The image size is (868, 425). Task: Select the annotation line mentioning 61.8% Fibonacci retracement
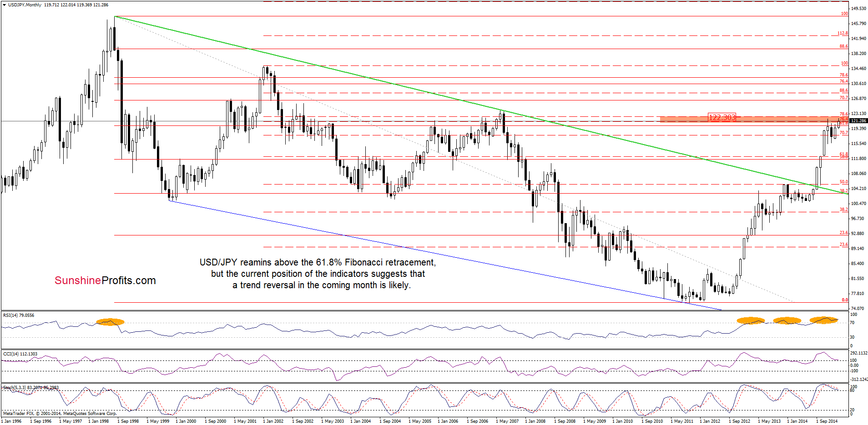pyautogui.click(x=318, y=262)
